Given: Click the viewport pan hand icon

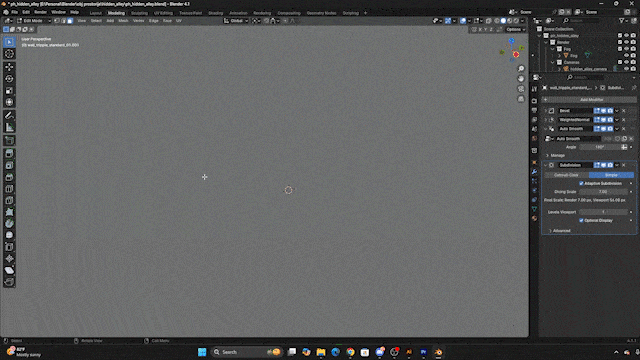Looking at the screenshot, I should [521, 78].
